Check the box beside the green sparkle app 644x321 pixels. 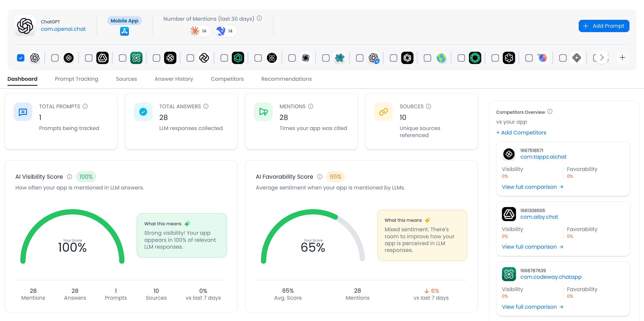(x=123, y=58)
